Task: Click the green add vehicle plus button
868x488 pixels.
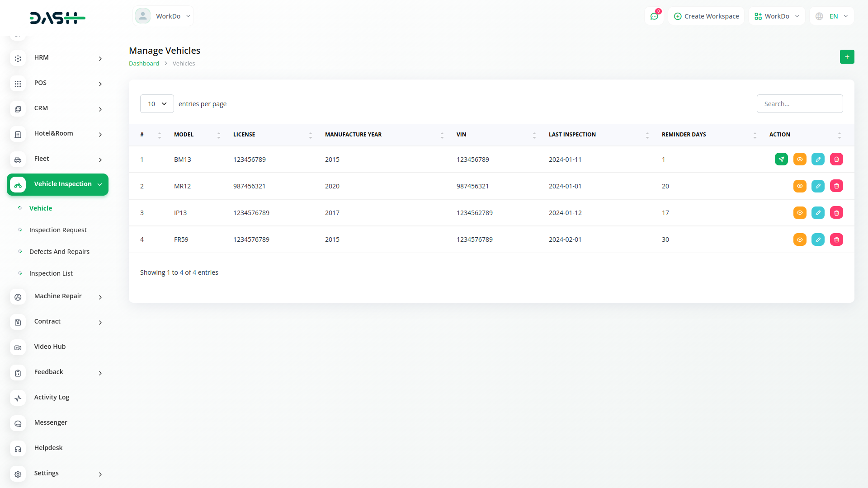Action: [847, 56]
